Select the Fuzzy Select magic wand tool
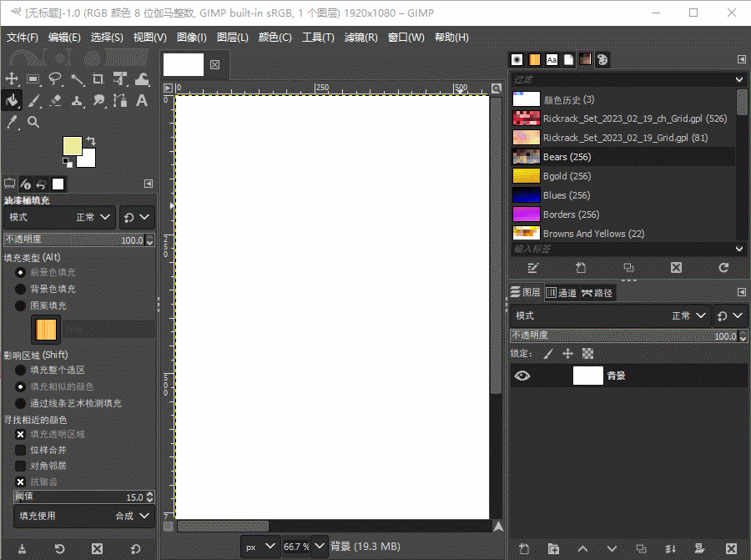Screen dimensions: 751x560 (77, 79)
